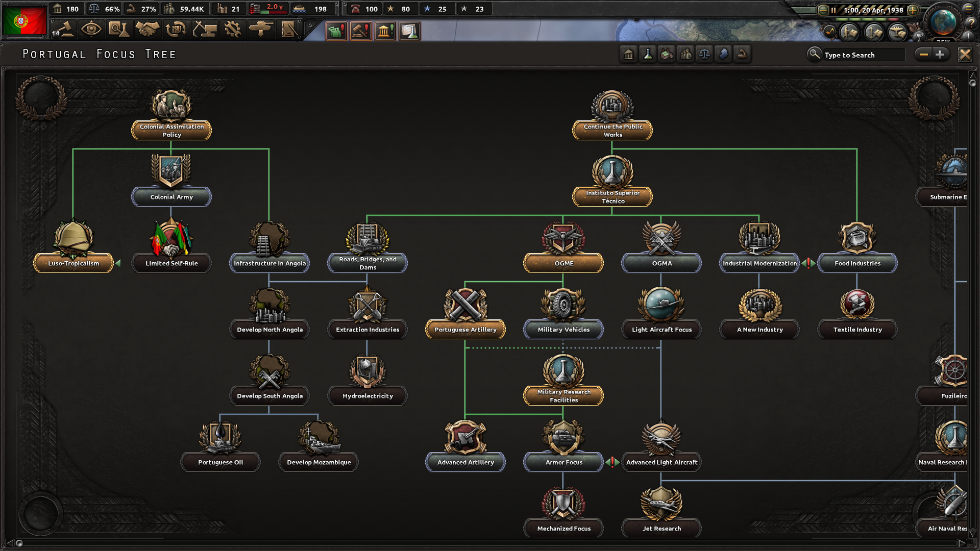The height and width of the screenshot is (551, 980).
Task: Open the Construction crane menu
Action: click(x=204, y=29)
